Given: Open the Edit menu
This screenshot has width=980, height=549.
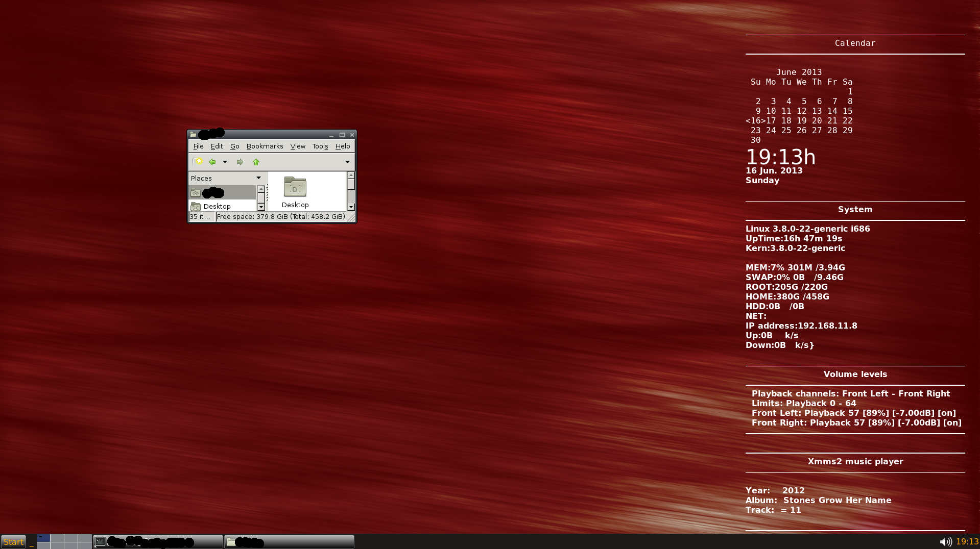Looking at the screenshot, I should pyautogui.click(x=217, y=146).
